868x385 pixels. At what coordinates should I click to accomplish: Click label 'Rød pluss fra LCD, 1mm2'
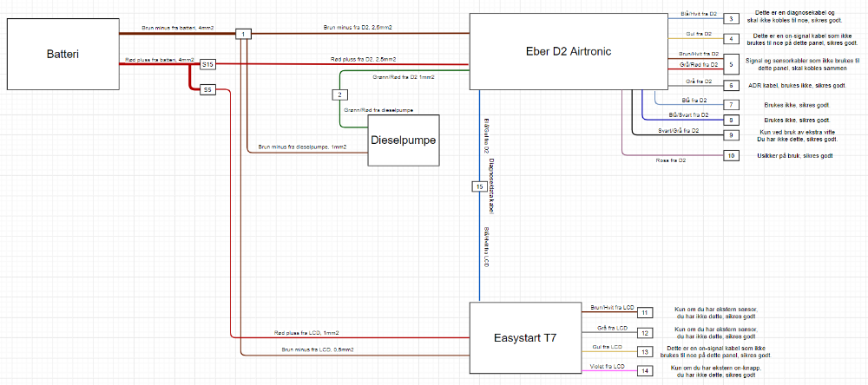pyautogui.click(x=306, y=332)
